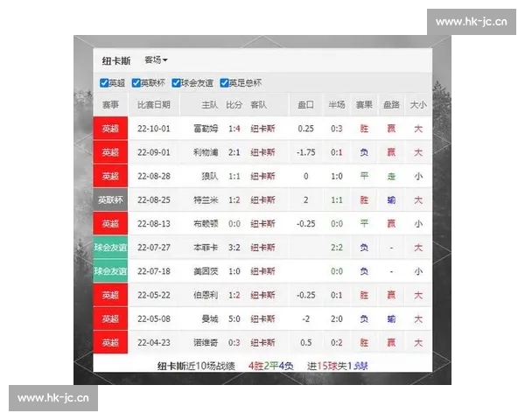Click the date 22-08-13

[x=154, y=224]
